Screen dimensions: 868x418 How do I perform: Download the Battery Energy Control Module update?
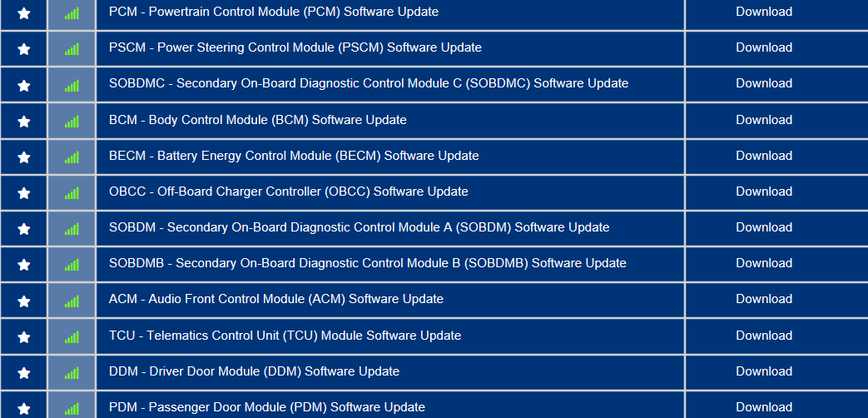763,156
